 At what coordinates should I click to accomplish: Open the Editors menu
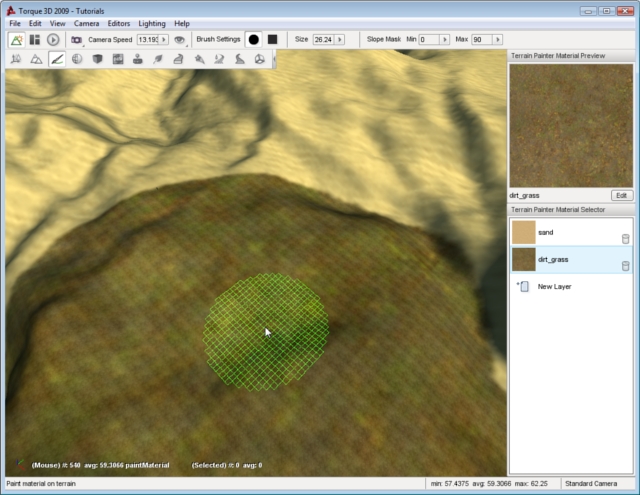click(x=118, y=22)
